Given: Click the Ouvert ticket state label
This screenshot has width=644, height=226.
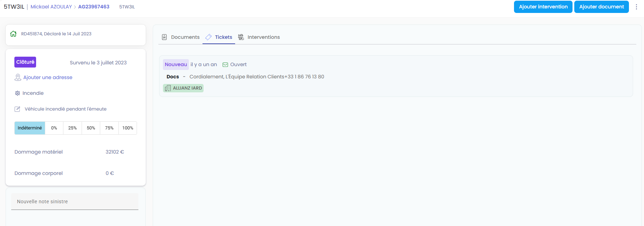Looking at the screenshot, I should [x=238, y=64].
